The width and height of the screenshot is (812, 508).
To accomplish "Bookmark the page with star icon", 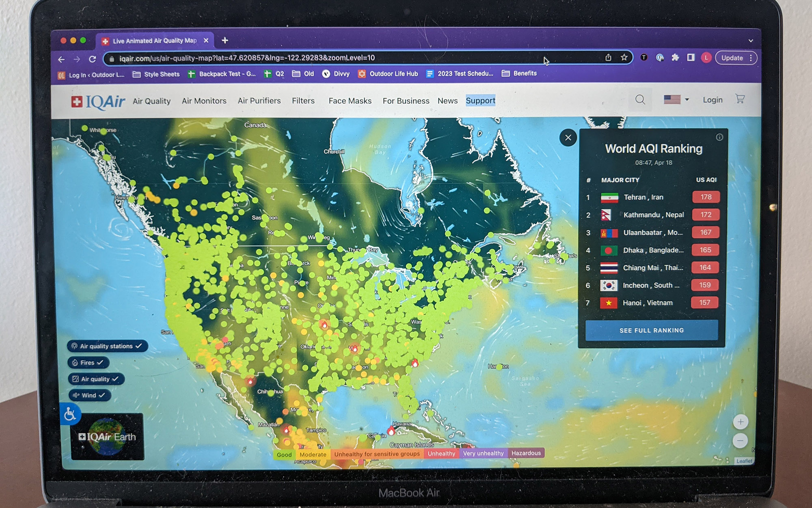I will click(624, 58).
